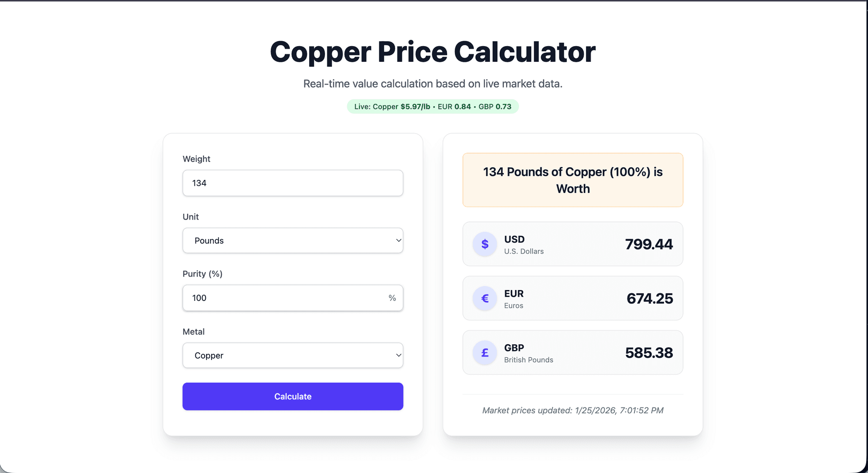868x473 pixels.
Task: Click the pound sterling GBP icon
Action: pyautogui.click(x=485, y=352)
